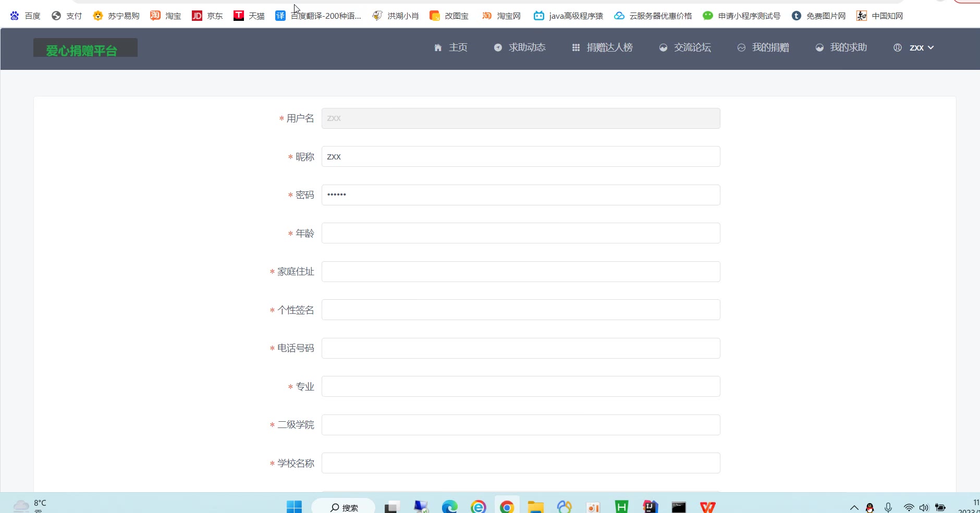Open File Explorer from the taskbar
The image size is (980, 513).
point(535,507)
